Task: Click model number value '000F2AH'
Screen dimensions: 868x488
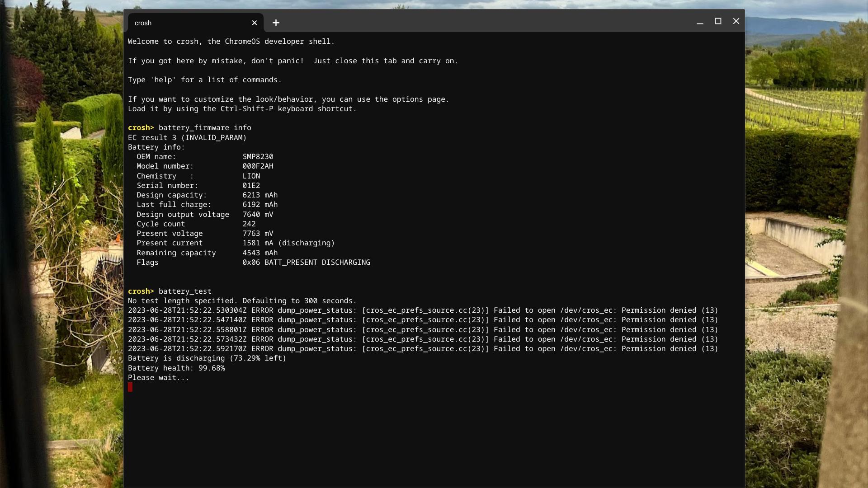Action: tap(258, 166)
